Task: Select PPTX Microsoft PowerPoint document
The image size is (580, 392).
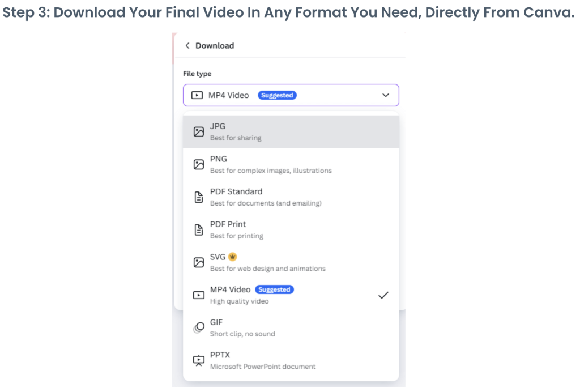Action: [x=291, y=360]
